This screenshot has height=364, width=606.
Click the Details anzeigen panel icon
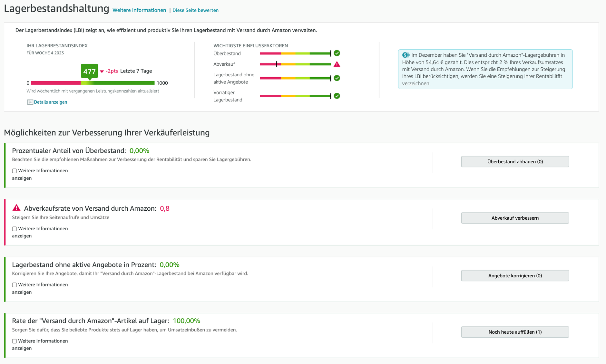click(x=30, y=102)
